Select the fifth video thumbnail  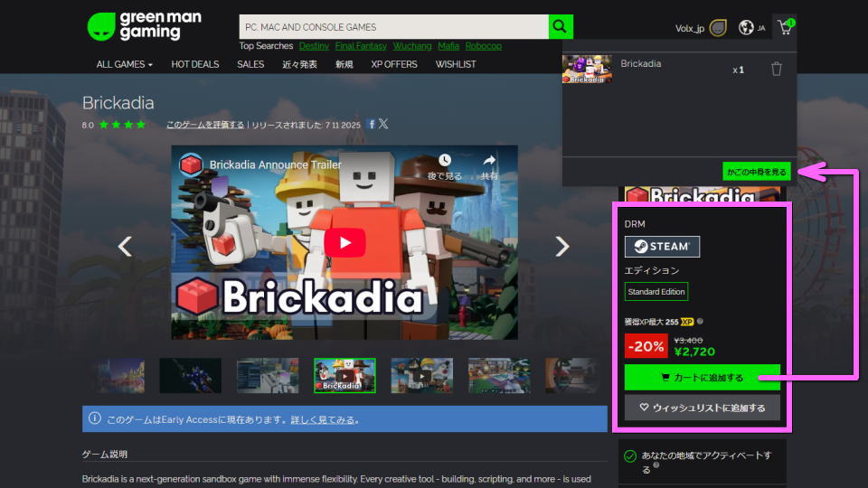tap(422, 376)
